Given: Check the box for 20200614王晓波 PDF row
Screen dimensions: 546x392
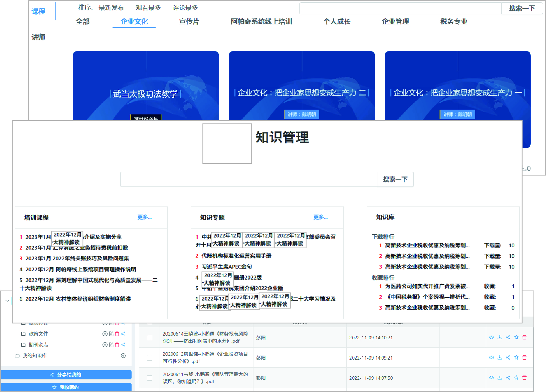Looking at the screenshot, I should (x=150, y=338).
